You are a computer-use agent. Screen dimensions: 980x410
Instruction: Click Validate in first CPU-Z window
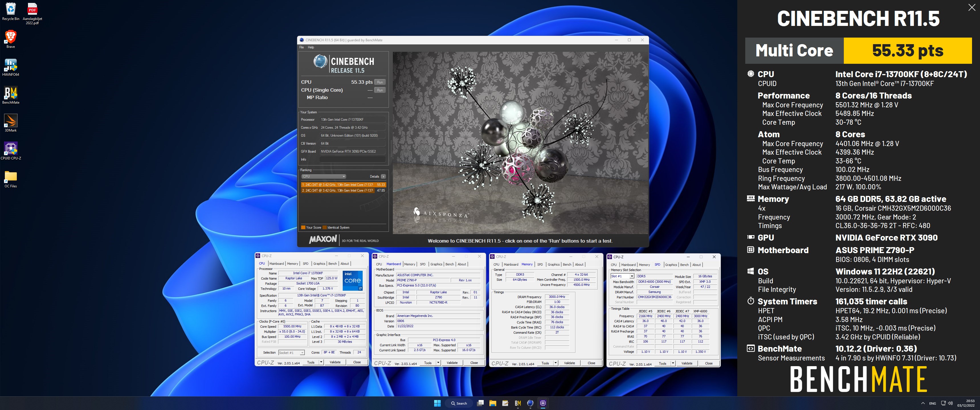pyautogui.click(x=335, y=362)
